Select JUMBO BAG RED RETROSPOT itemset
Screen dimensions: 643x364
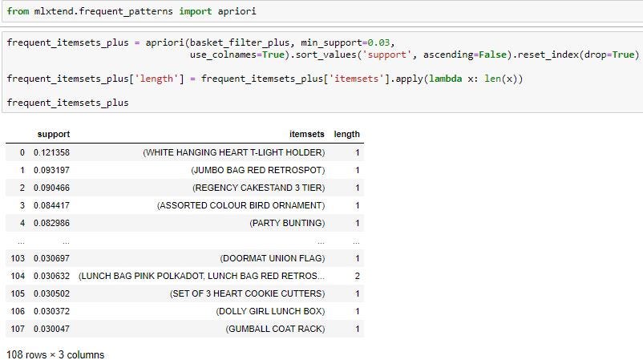pos(258,170)
